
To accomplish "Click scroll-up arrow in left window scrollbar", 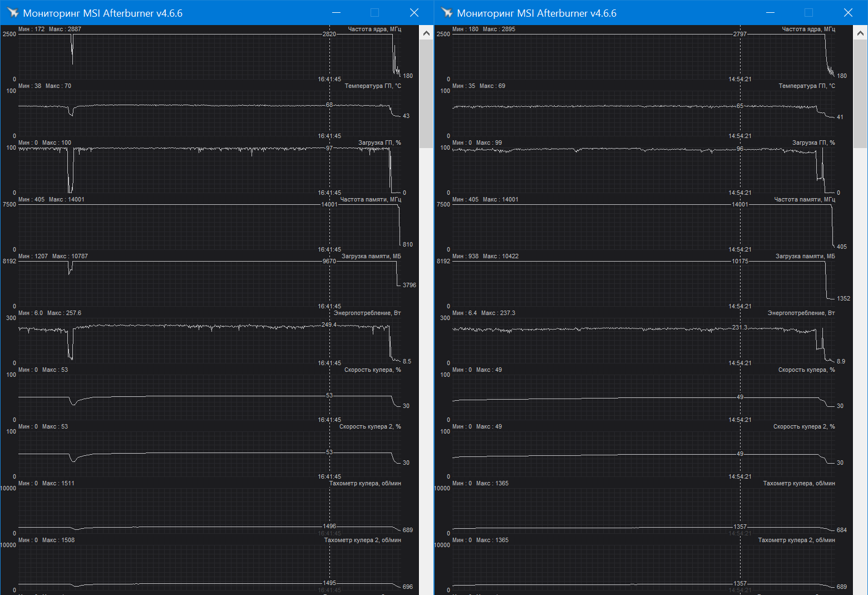I will click(x=426, y=33).
